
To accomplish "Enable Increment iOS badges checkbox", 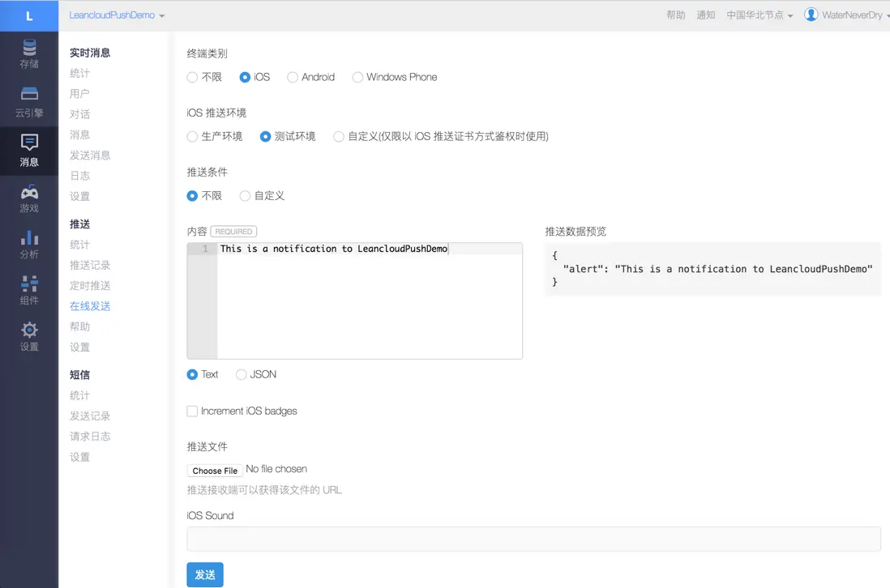I will 192,411.
